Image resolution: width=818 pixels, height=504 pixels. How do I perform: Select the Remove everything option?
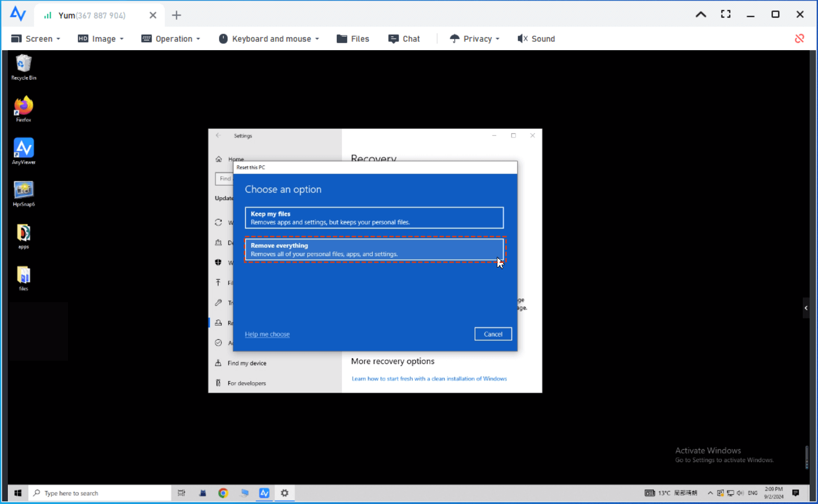point(374,249)
